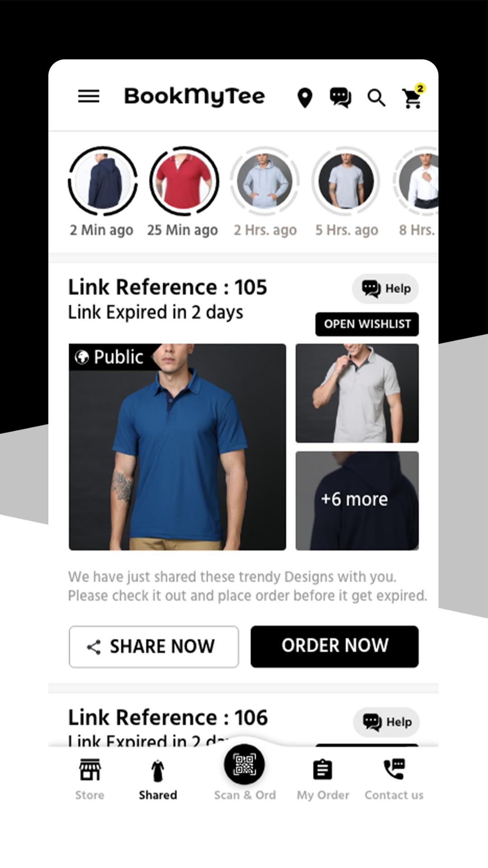
Task: Tap the Scan & Ord QR code icon
Action: pos(244,764)
